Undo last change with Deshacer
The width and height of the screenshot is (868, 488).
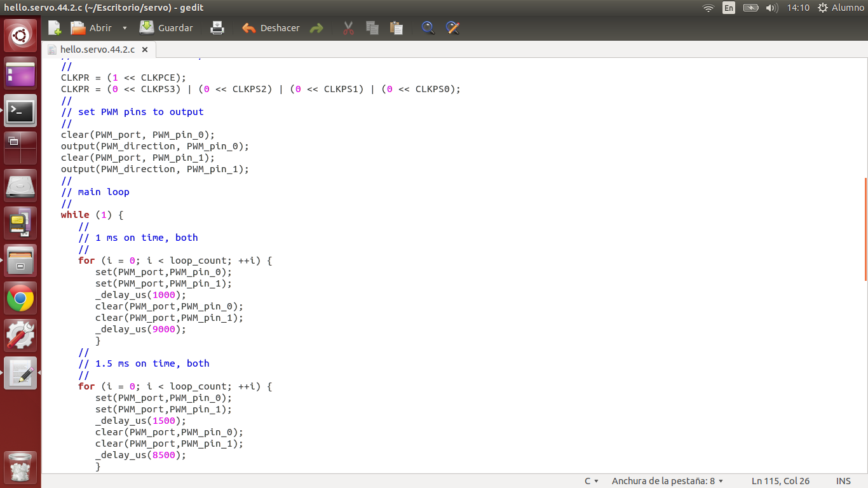click(x=271, y=28)
